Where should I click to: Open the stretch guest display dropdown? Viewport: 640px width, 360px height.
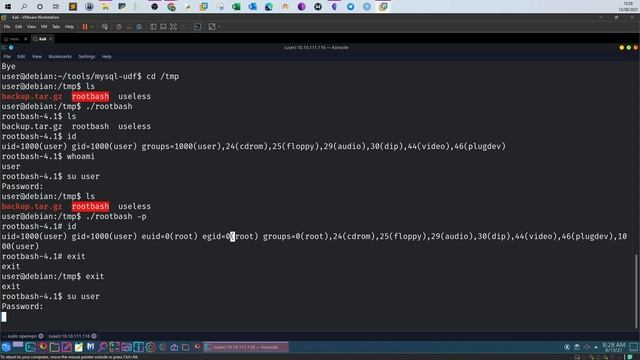pyautogui.click(x=219, y=27)
